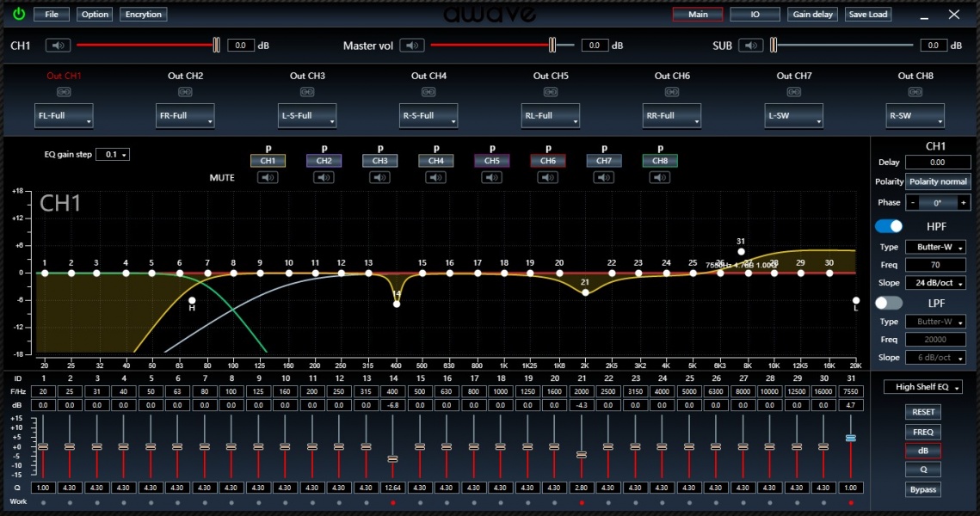The width and height of the screenshot is (980, 516).
Task: Switch to the IO tab
Action: (755, 15)
